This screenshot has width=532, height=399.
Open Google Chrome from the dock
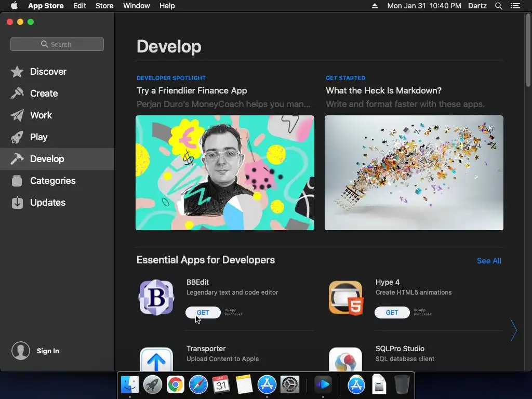[176, 384]
